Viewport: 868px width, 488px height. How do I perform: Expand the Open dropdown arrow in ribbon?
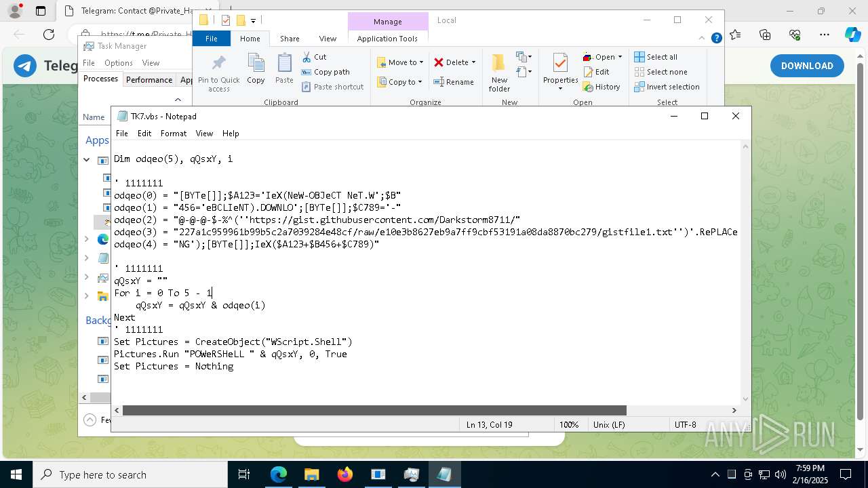click(x=620, y=57)
